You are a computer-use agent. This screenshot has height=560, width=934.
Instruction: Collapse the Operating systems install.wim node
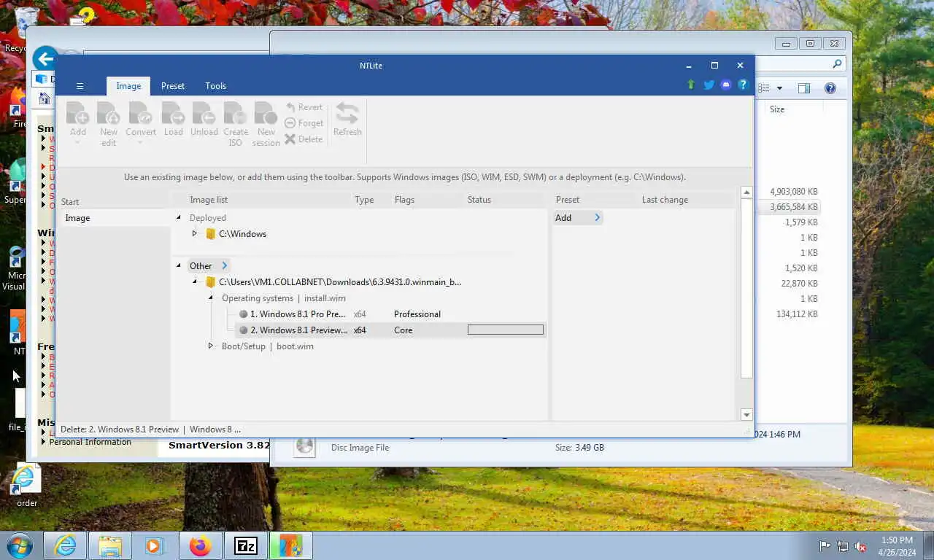click(210, 297)
